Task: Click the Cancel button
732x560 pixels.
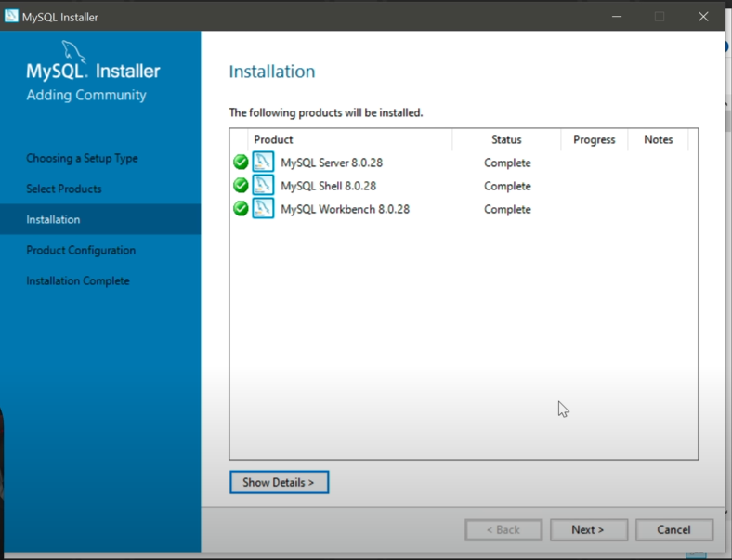Action: tap(674, 529)
